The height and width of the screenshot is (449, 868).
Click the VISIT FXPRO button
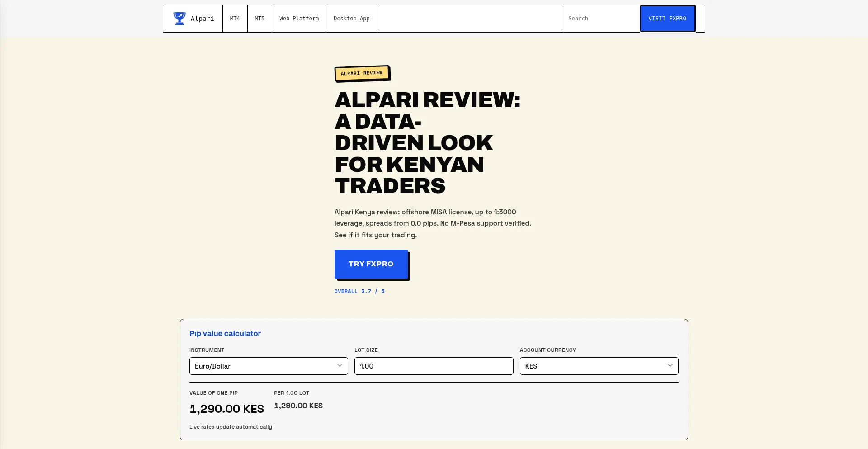[x=667, y=19]
